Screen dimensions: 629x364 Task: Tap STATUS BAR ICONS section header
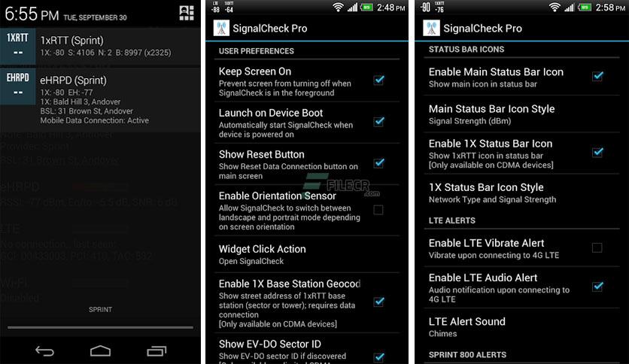[466, 50]
